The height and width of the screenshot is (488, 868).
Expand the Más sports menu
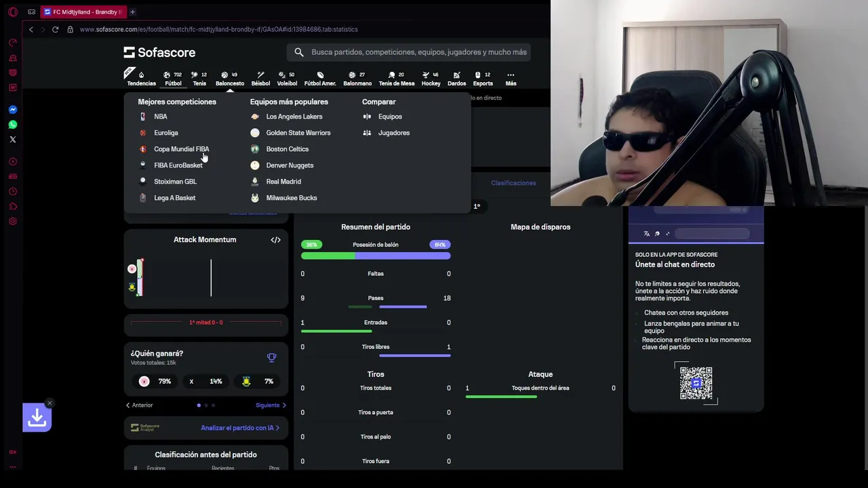511,79
